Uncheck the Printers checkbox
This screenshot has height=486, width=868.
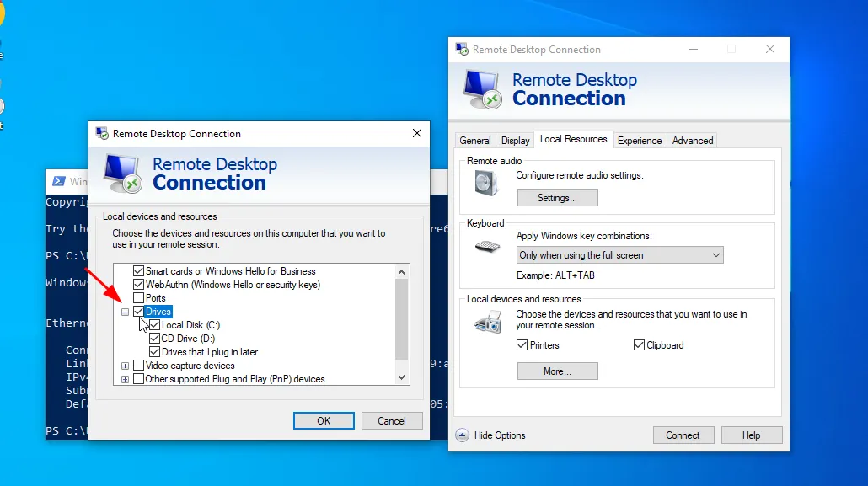pyautogui.click(x=522, y=345)
